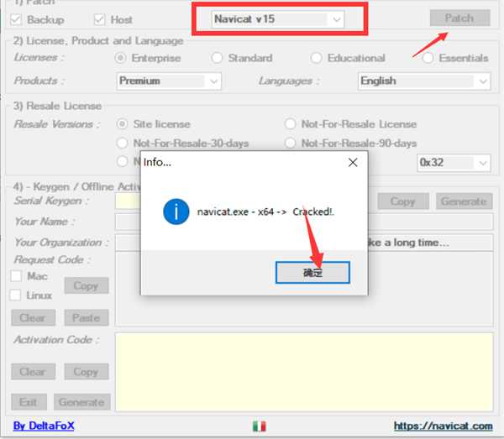504x439 pixels.
Task: Choose Site license resale version
Action: click(122, 124)
